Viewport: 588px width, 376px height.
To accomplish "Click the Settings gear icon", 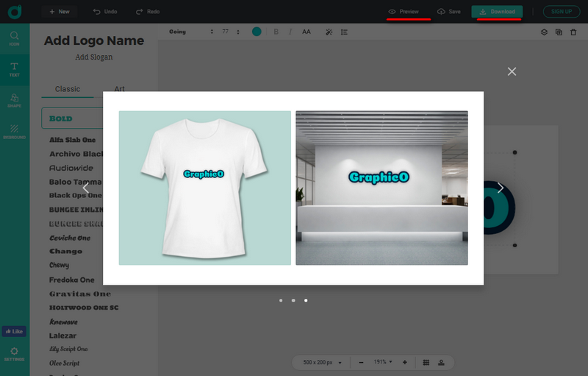I will pos(15,352).
